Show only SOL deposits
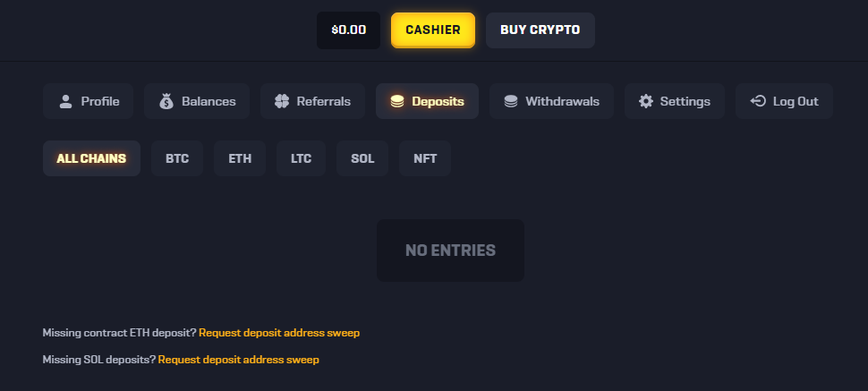The height and width of the screenshot is (391, 868). [x=362, y=158]
